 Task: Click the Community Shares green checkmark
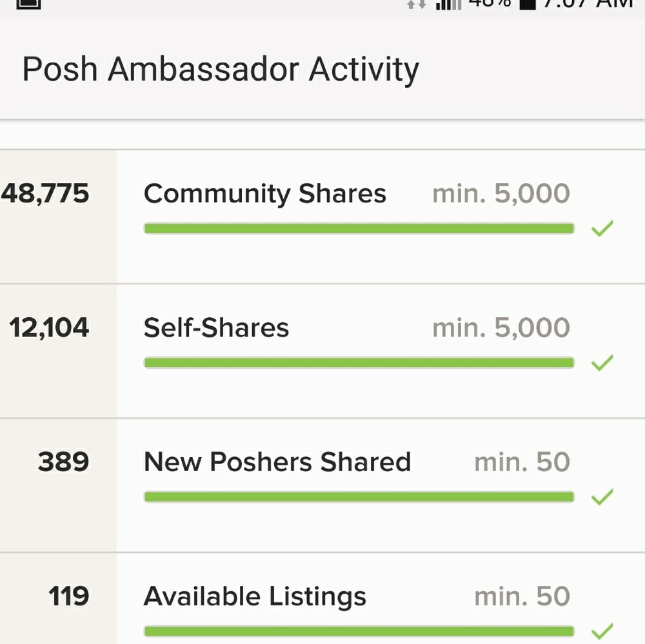pyautogui.click(x=602, y=229)
